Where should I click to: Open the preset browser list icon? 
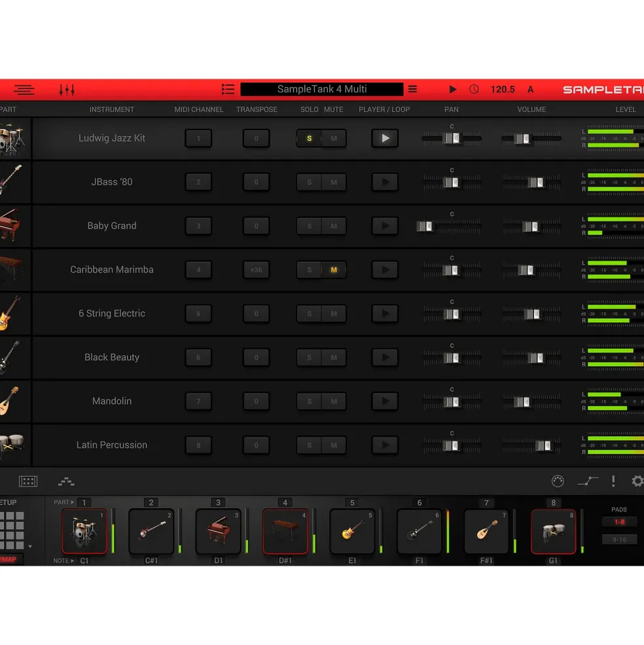(x=228, y=89)
